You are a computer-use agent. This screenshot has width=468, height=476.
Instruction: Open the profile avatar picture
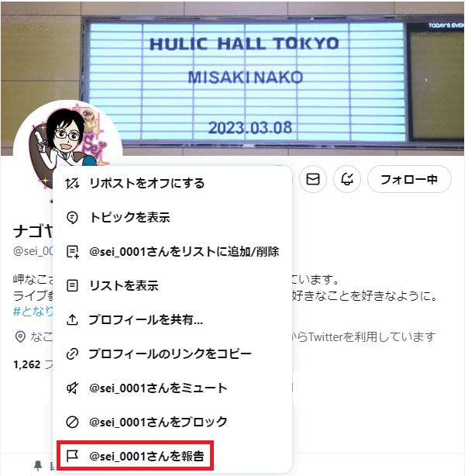(67, 143)
